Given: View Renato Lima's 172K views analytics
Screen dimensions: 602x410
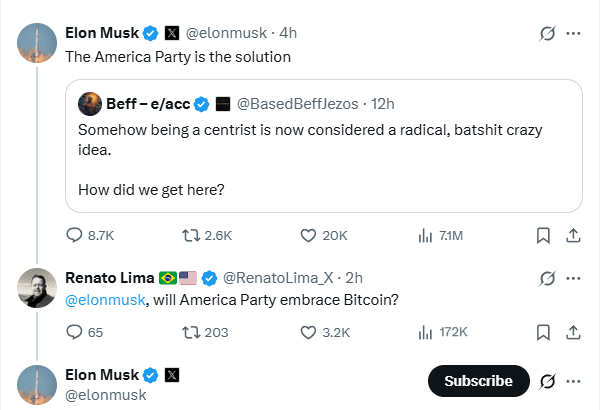Looking at the screenshot, I should tap(423, 332).
